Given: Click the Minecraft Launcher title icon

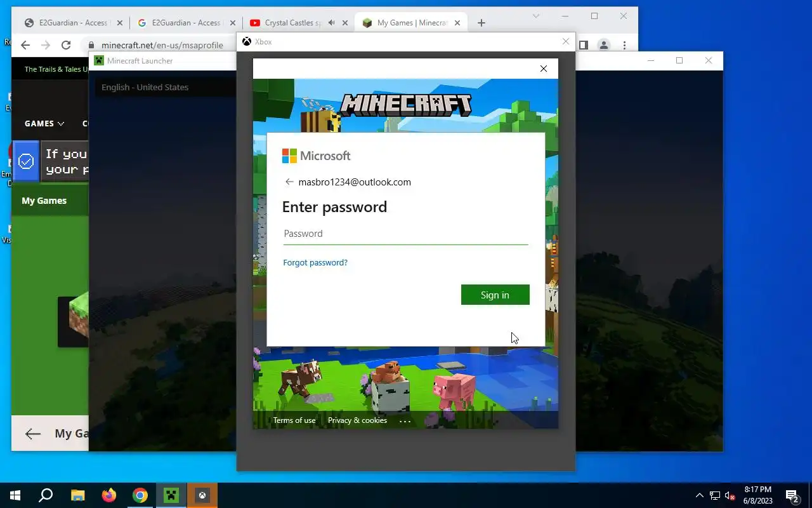Looking at the screenshot, I should pos(99,61).
